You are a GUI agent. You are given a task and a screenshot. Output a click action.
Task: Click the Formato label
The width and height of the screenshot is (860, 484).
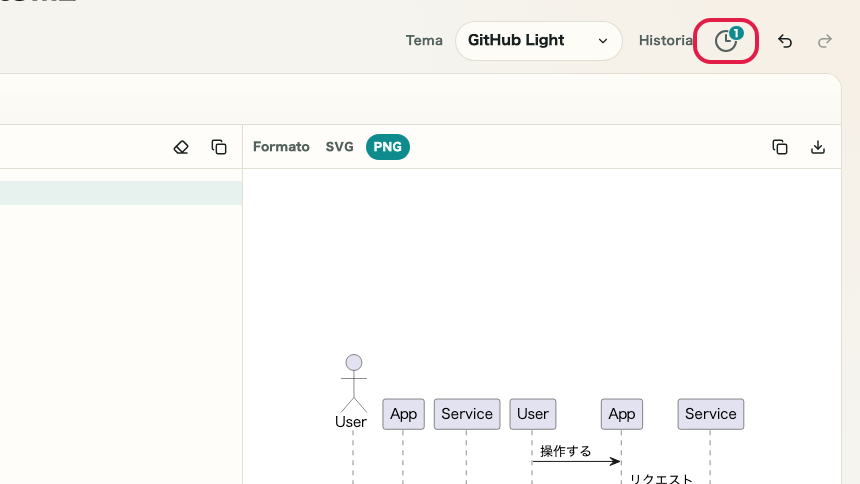point(281,147)
